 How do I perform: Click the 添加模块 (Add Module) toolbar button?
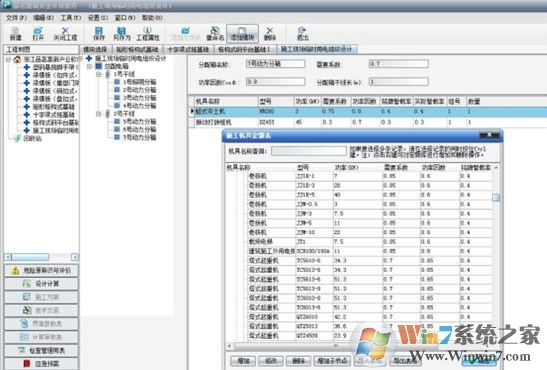click(242, 33)
